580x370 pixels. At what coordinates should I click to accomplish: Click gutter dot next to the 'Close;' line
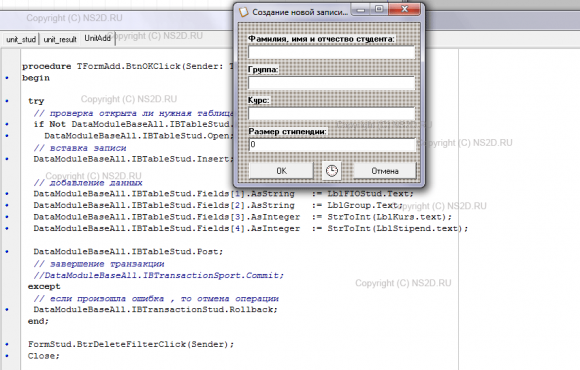[7, 356]
